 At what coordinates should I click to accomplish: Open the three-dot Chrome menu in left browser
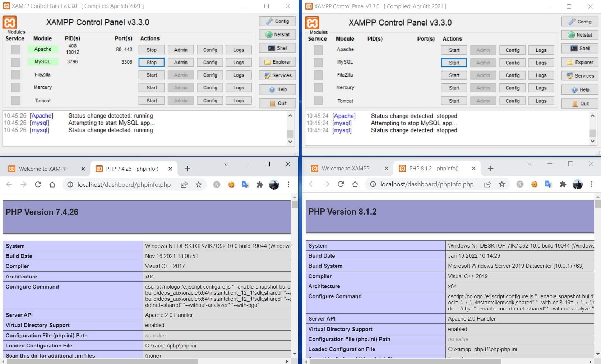[288, 184]
